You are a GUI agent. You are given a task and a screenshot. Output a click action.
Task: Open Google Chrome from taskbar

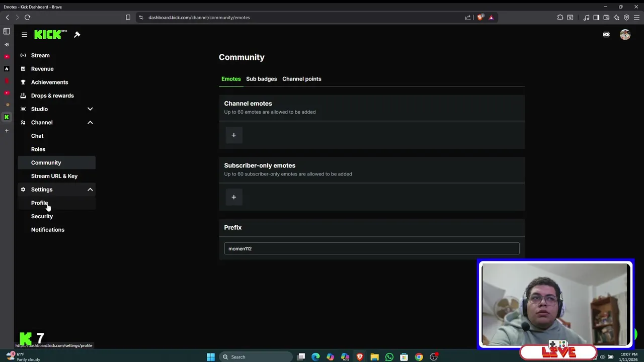pos(419,357)
